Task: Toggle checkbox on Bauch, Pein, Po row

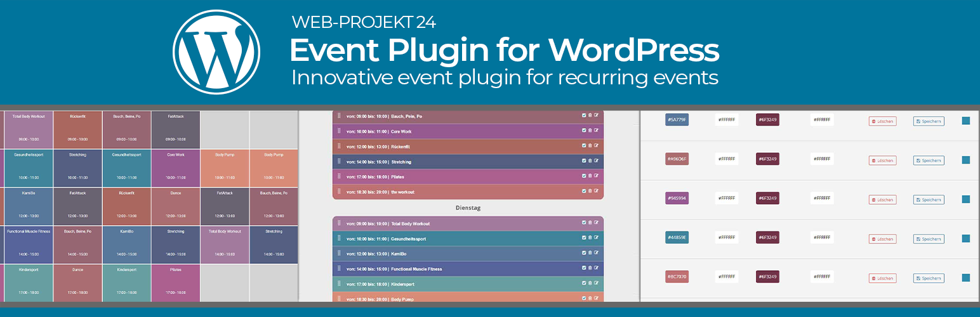Action: click(584, 115)
